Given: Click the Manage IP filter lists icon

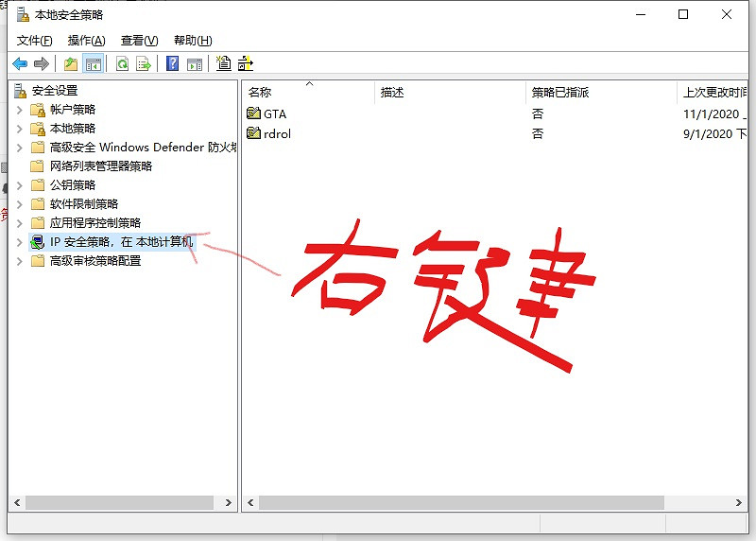Looking at the screenshot, I should (246, 64).
